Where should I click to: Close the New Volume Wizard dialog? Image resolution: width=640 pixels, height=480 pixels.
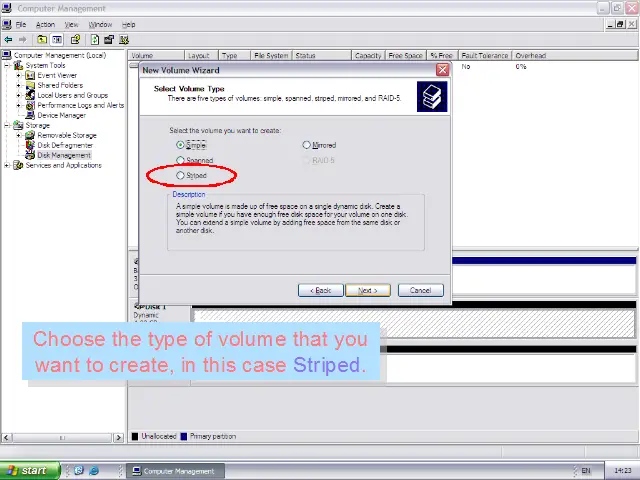coord(442,70)
